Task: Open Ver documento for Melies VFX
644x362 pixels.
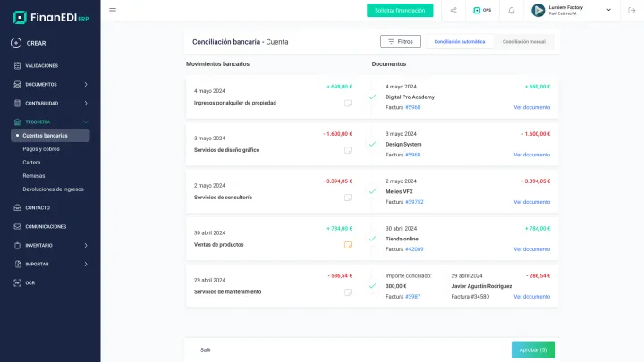Action: [x=531, y=202]
